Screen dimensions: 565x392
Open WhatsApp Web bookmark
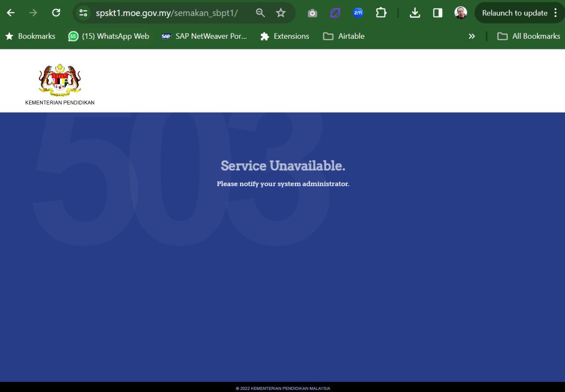coord(109,36)
